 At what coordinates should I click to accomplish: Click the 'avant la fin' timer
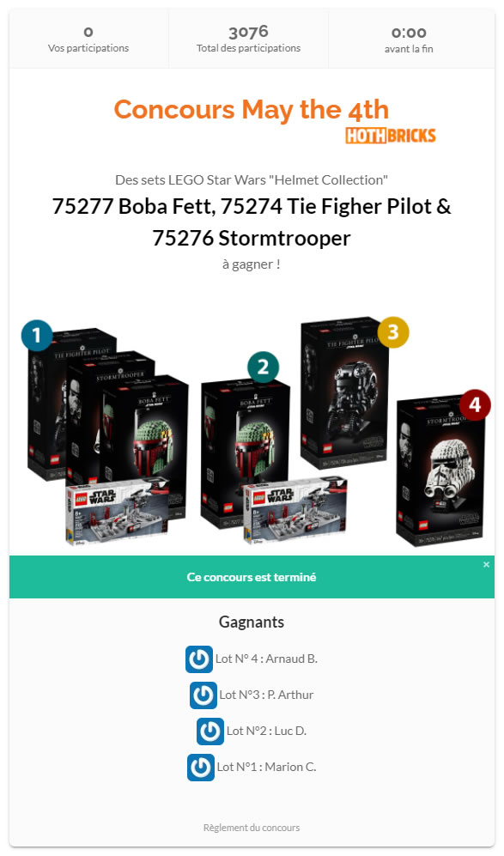coord(409,39)
